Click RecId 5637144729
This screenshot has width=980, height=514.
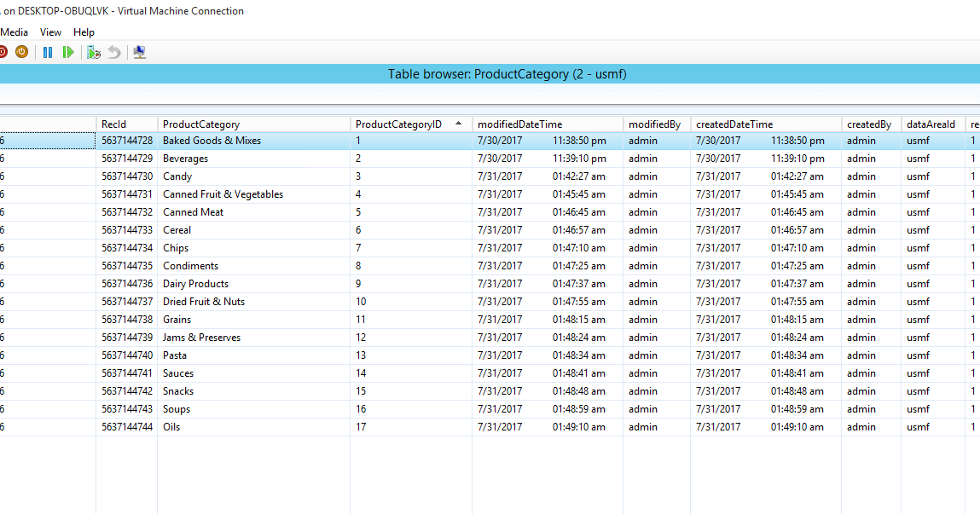(x=127, y=159)
